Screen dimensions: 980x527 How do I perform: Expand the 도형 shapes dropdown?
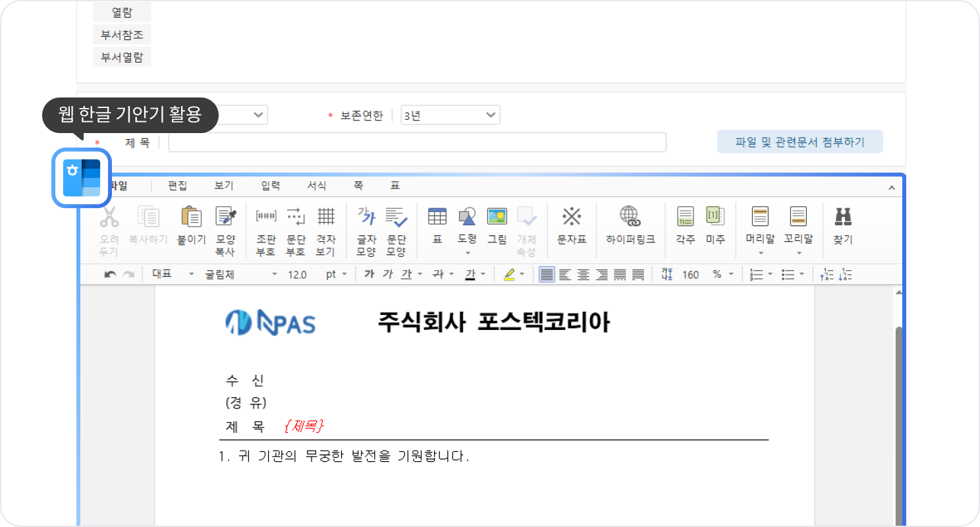467,253
